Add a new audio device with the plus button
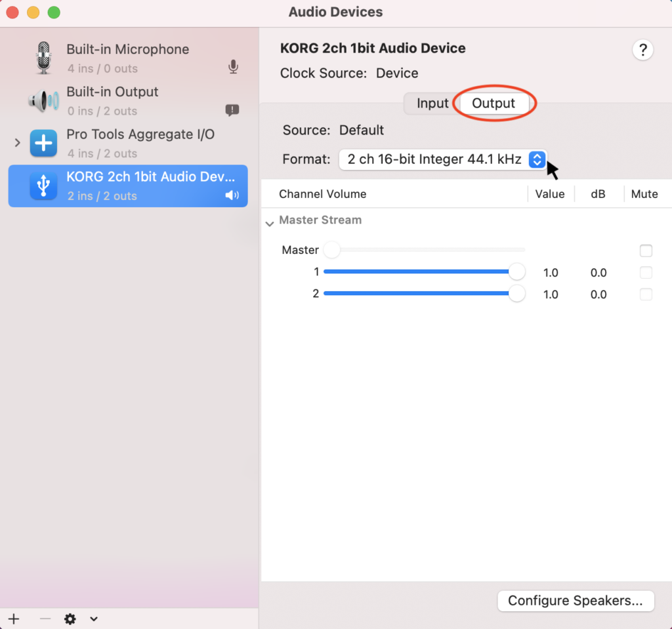This screenshot has height=629, width=672. [14, 619]
